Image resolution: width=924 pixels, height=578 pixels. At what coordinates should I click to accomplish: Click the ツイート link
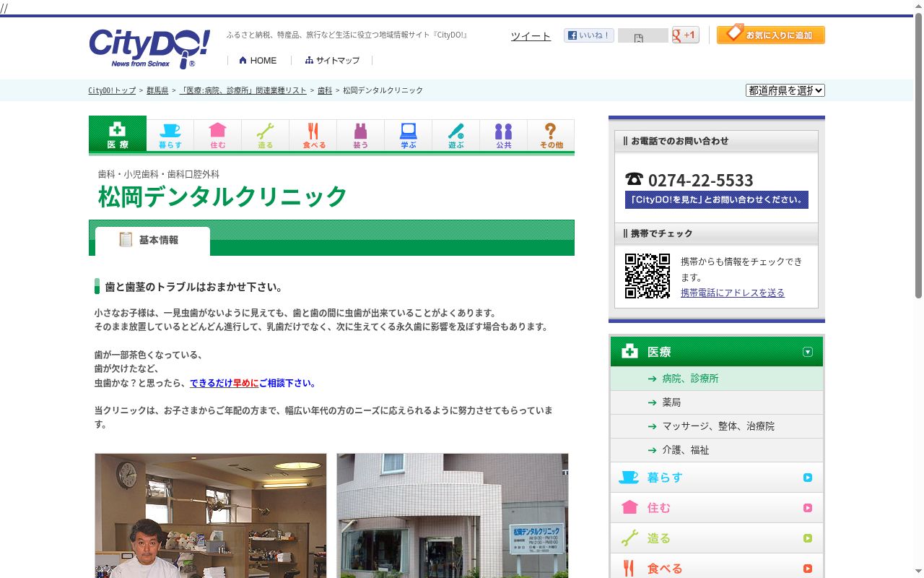[x=531, y=36]
